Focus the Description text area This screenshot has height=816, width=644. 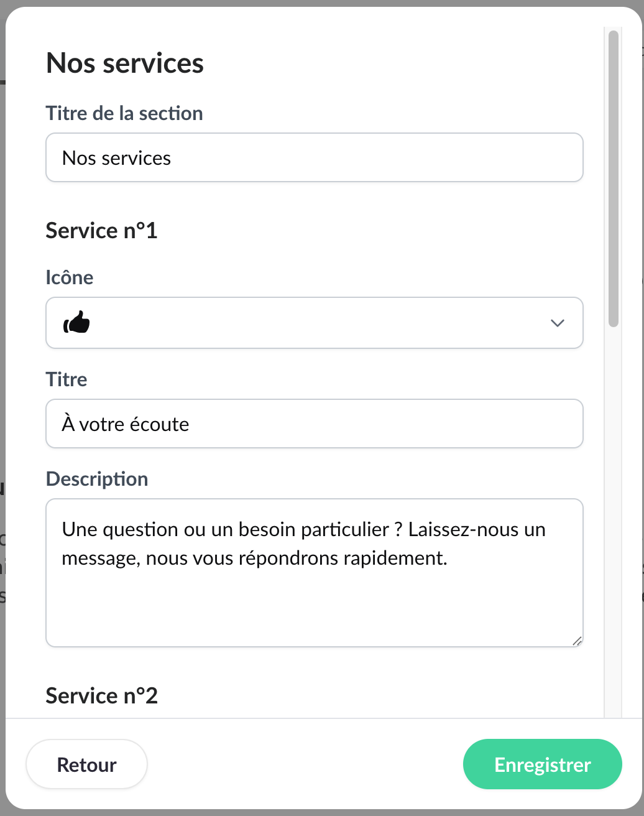pyautogui.click(x=314, y=597)
